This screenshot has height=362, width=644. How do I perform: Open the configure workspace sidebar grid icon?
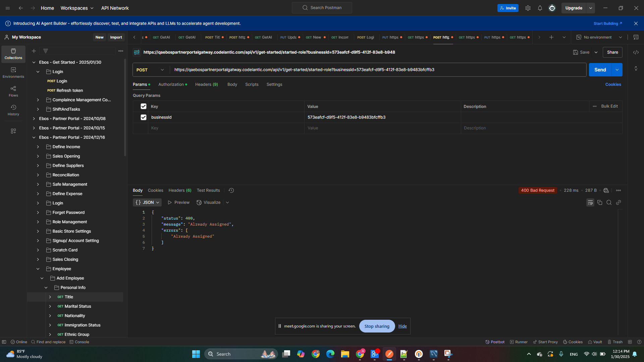coord(13,131)
